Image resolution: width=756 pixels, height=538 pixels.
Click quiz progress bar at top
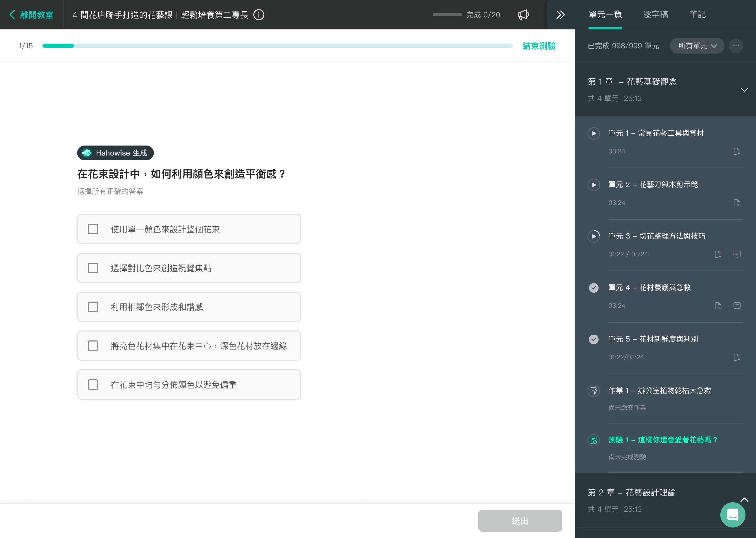277,46
